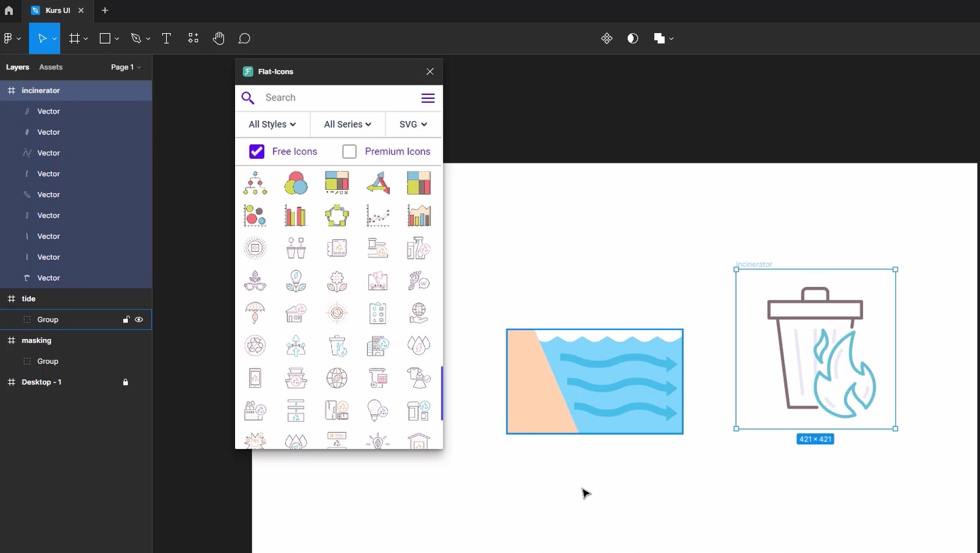Click the Create component icon
Image resolution: width=980 pixels, height=553 pixels.
coord(607,39)
